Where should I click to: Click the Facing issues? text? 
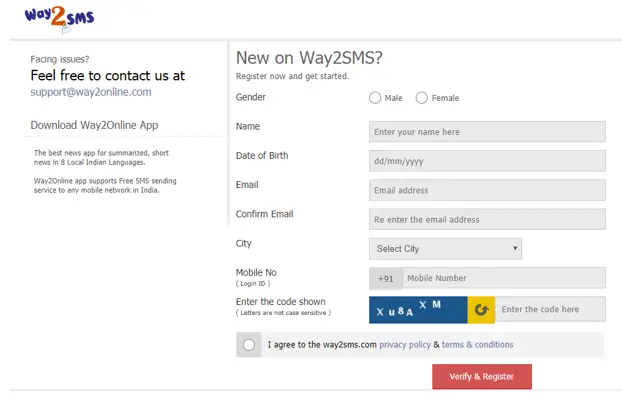pyautogui.click(x=60, y=60)
